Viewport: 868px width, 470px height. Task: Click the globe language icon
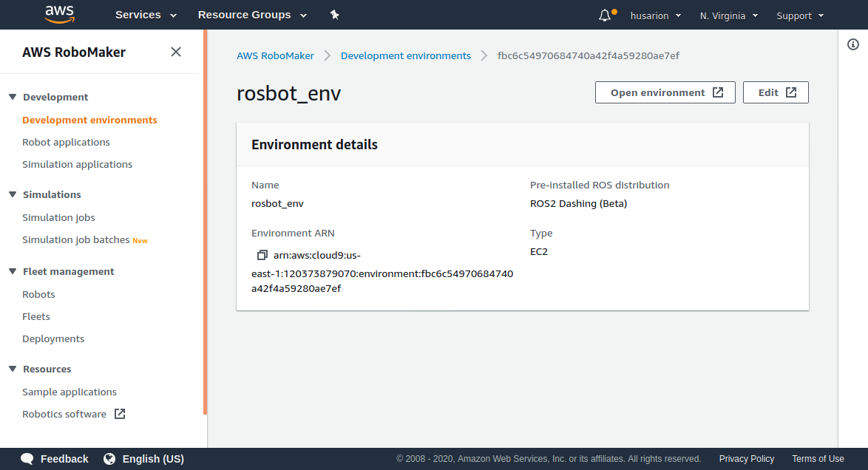coord(109,459)
